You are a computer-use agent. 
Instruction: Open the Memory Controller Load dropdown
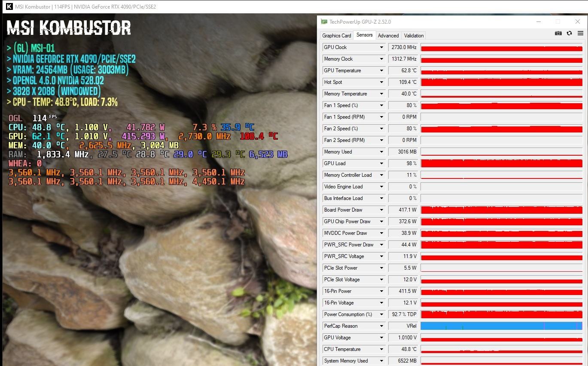click(381, 175)
